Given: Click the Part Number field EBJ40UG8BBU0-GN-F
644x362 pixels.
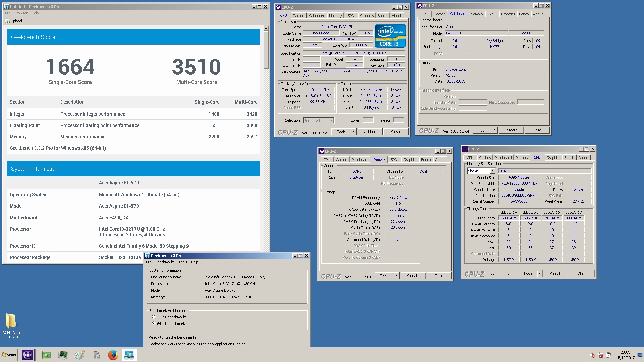Looking at the screenshot, I should [519, 195].
